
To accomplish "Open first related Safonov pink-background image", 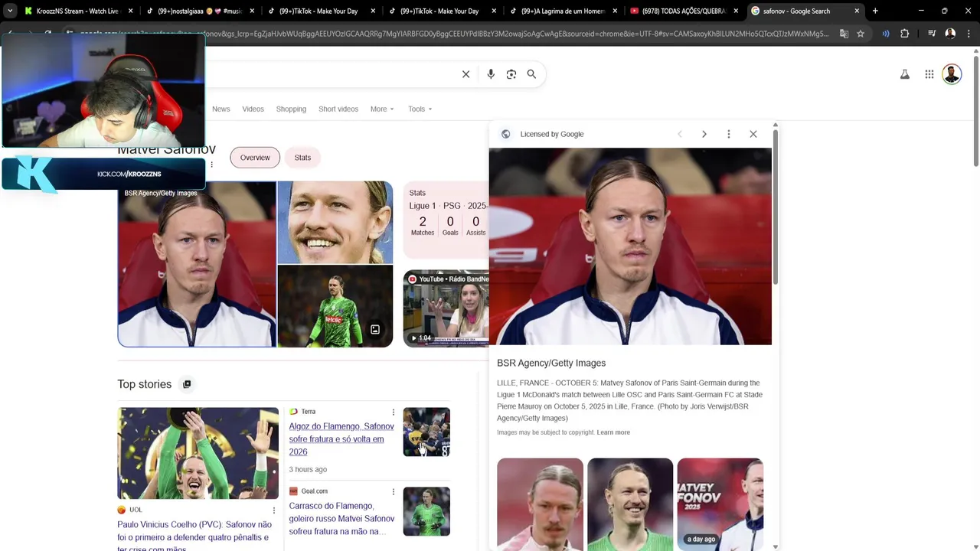I will point(540,504).
